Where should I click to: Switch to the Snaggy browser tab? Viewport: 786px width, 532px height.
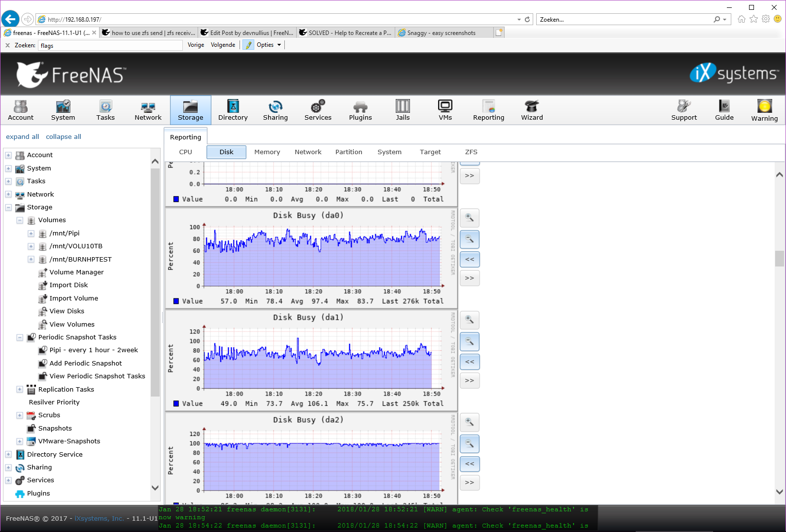coord(444,33)
